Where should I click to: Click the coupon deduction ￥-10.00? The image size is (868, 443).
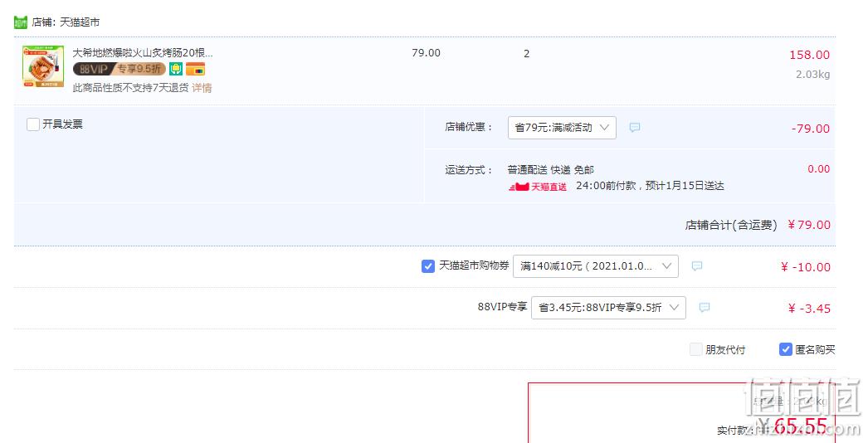[x=806, y=267]
